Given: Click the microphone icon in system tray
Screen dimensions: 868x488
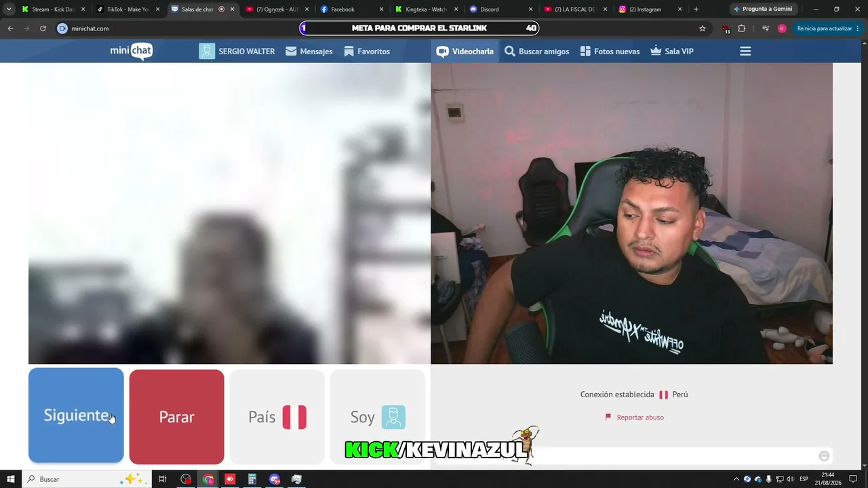Looking at the screenshot, I should tap(768, 479).
